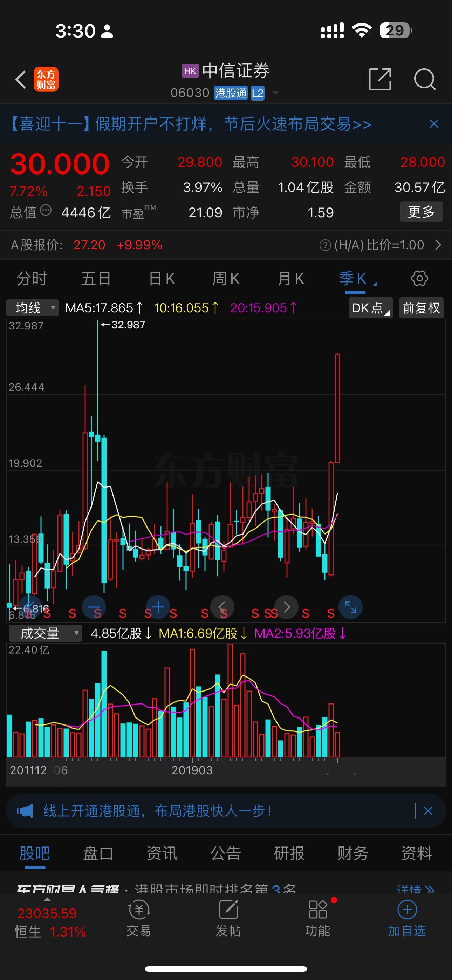This screenshot has width=452, height=980.
Task: Tap the Wi-Fi status icon
Action: click(362, 30)
